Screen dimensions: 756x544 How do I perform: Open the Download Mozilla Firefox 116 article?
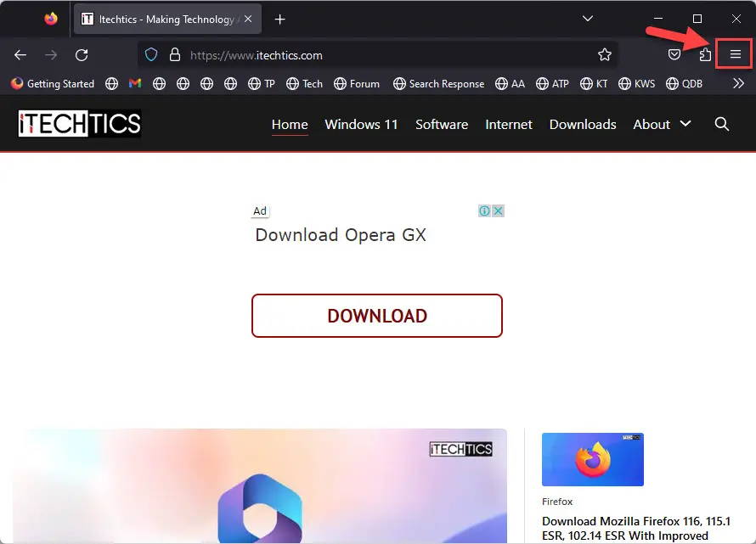(636, 529)
